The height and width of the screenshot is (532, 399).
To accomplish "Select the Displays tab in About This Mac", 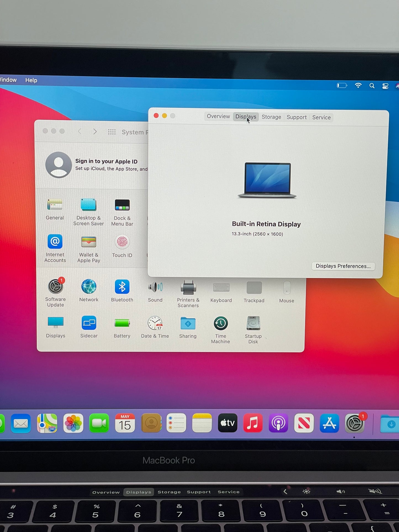I will click(x=246, y=117).
